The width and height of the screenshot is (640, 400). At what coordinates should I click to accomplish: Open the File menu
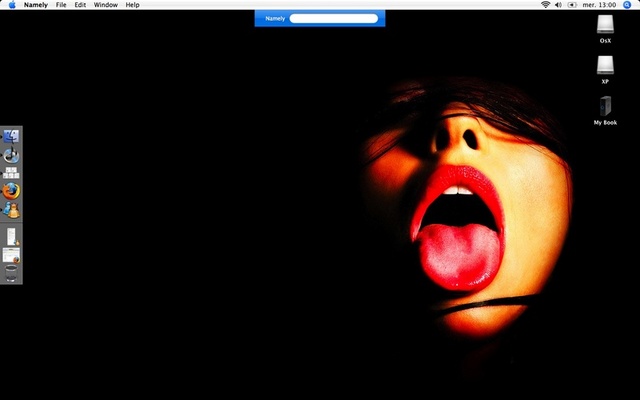[61, 5]
